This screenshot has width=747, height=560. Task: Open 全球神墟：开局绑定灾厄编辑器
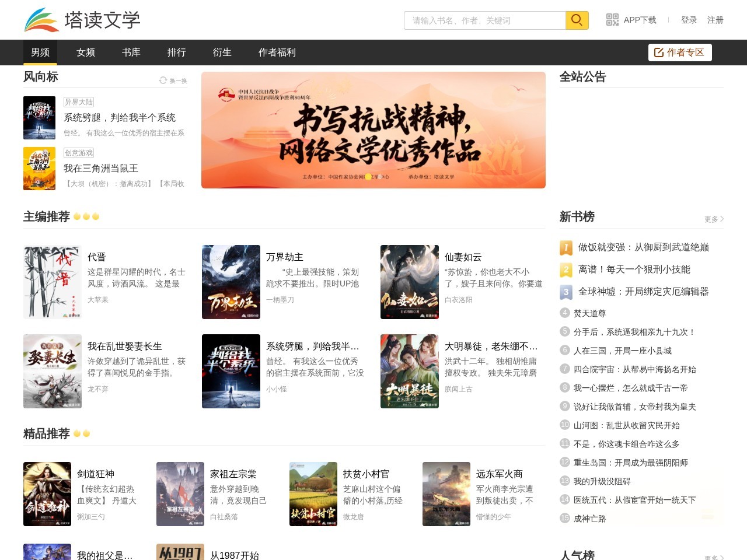pyautogui.click(x=644, y=292)
